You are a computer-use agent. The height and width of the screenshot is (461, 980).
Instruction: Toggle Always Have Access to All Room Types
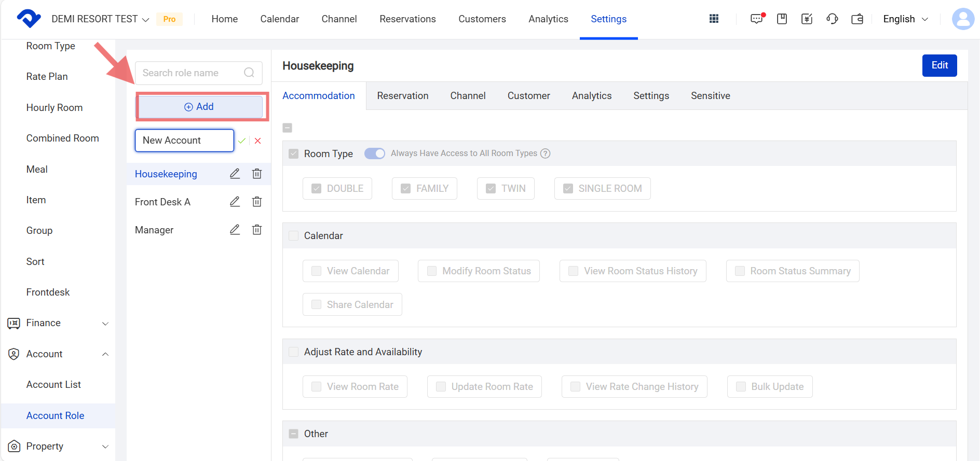[x=374, y=153]
